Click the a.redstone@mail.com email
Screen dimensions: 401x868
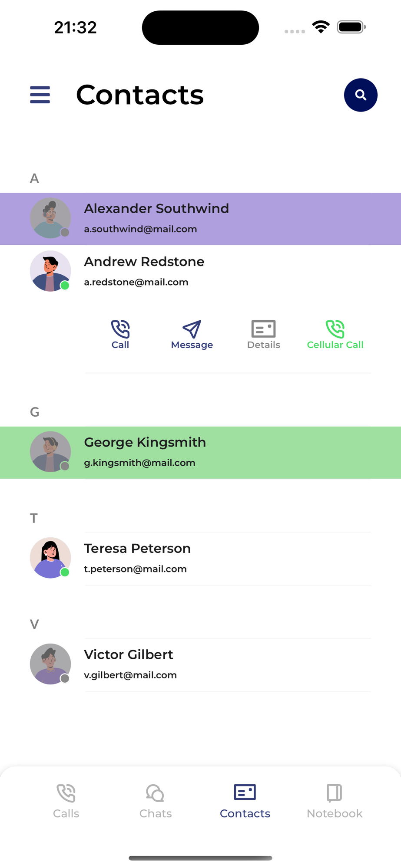[x=136, y=282]
